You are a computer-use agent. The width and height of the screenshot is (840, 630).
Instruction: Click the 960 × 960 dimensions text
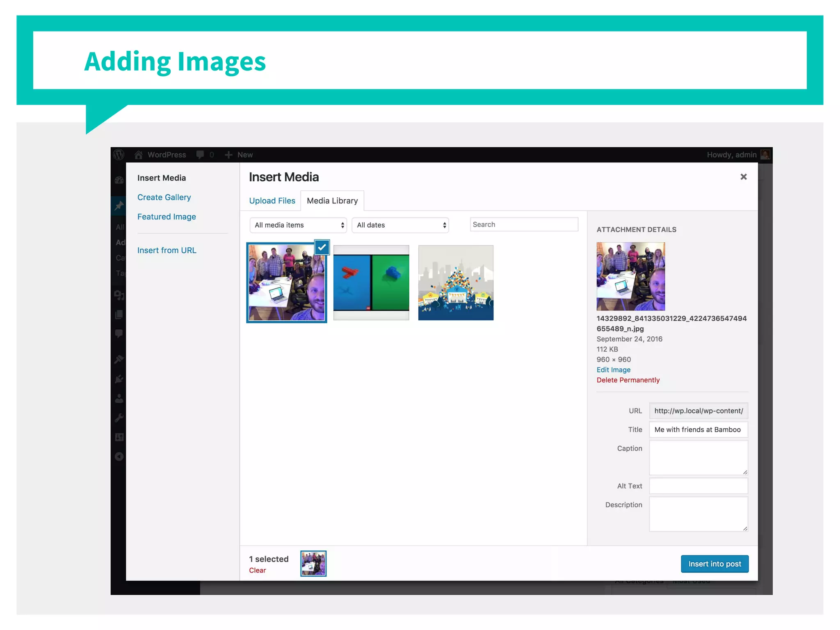614,359
